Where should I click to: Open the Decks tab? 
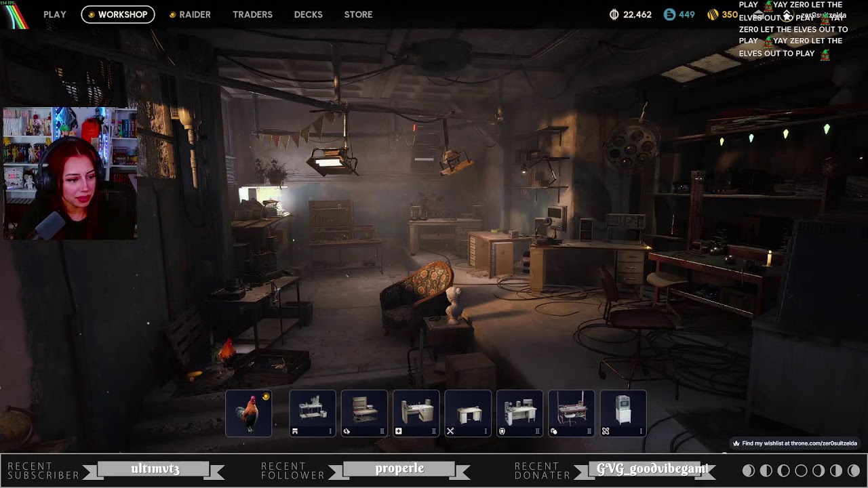308,14
